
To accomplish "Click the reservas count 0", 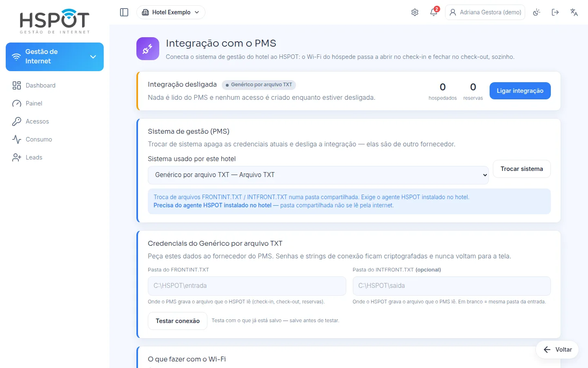I will pos(473,87).
